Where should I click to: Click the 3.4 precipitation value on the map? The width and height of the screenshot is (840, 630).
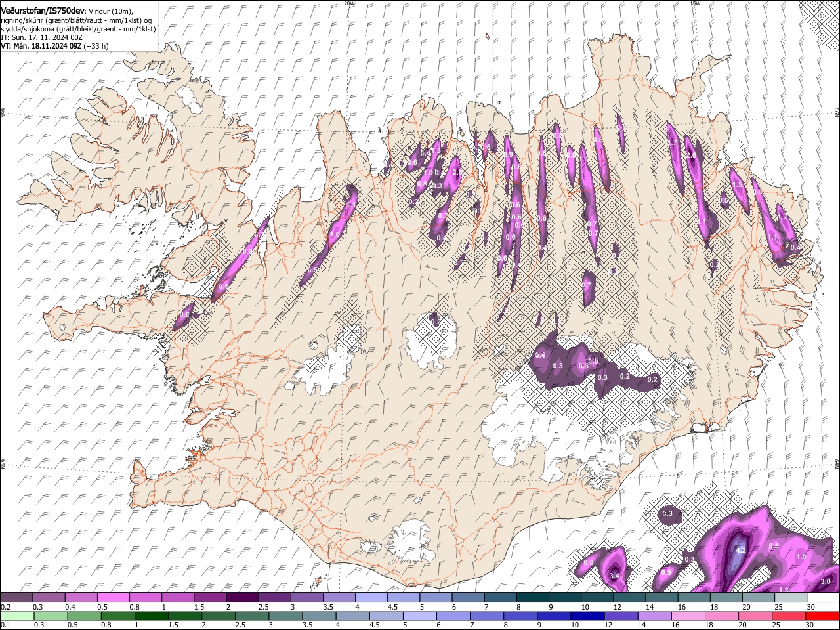(x=615, y=576)
